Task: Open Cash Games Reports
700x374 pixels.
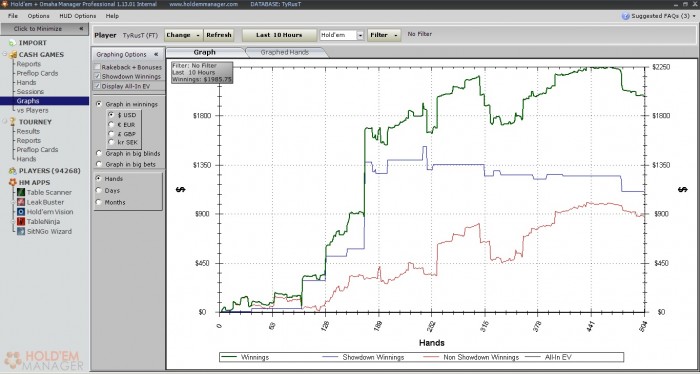Action: pos(29,64)
